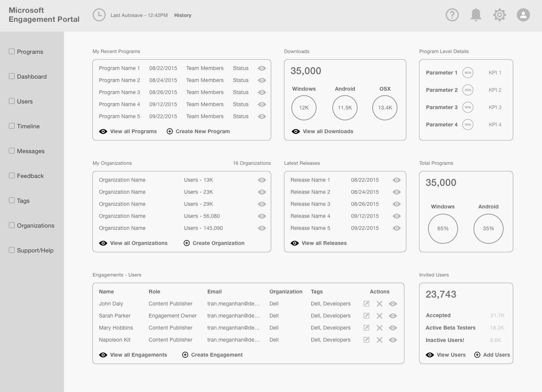The height and width of the screenshot is (392, 542).
Task: Click the Windows 65% progress circle
Action: [x=443, y=229]
